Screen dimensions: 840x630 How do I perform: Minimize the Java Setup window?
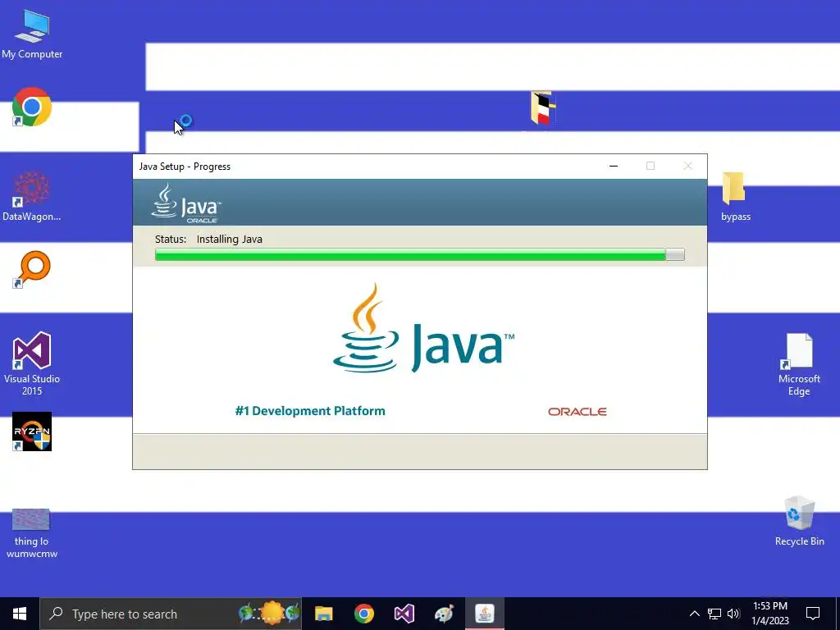tap(614, 166)
